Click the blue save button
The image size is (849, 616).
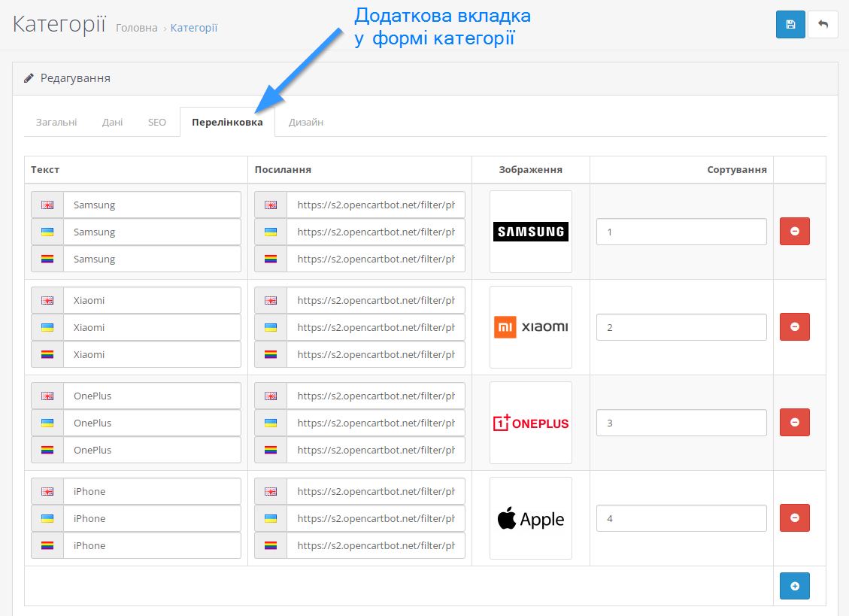point(790,24)
